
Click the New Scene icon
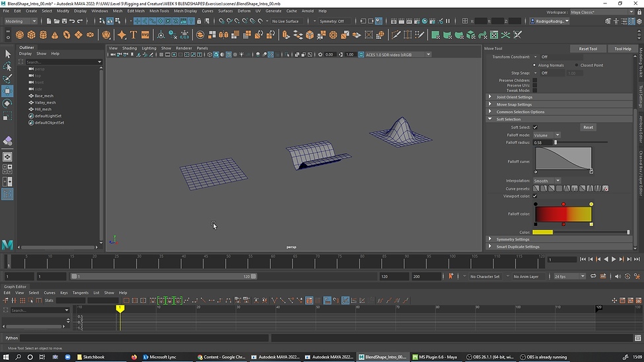(49, 21)
